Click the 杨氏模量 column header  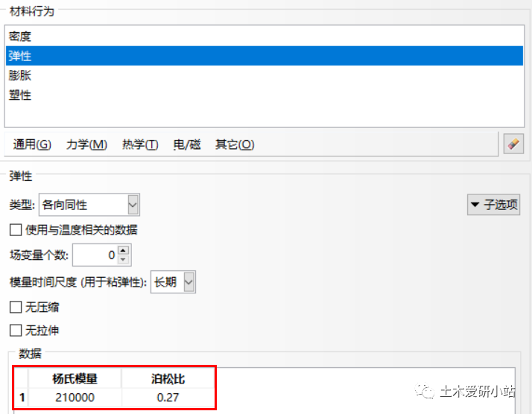pos(75,379)
